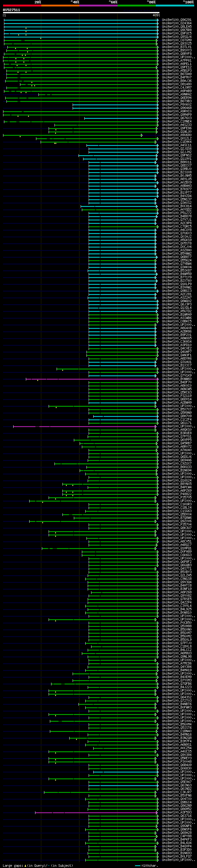This screenshot has height=868, width=197.
Task: Select the UniRef100_Q8RVF8 label
Action: coord(176,54)
